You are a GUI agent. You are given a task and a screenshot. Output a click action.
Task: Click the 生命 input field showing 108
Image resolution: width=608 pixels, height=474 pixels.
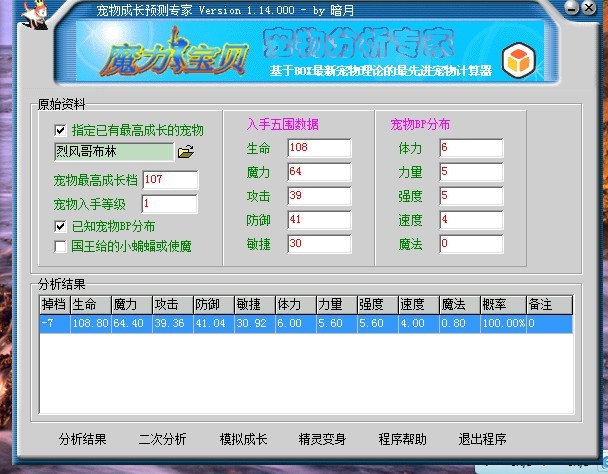318,148
